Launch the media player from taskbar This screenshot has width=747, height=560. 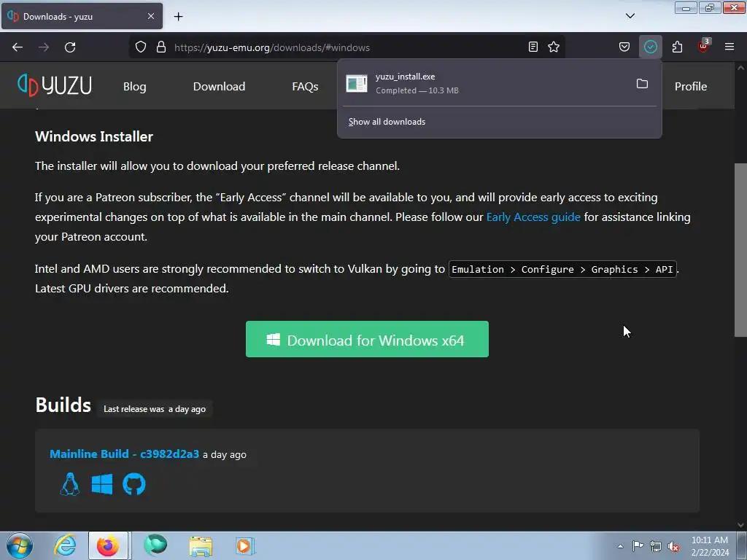tap(245, 545)
